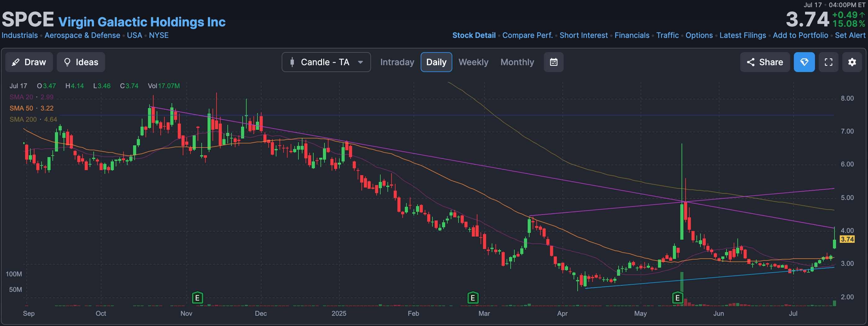Open the Financials link

point(632,35)
